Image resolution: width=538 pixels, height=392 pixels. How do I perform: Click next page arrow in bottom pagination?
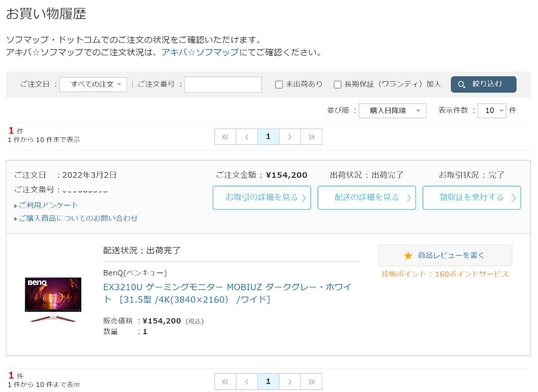(290, 382)
